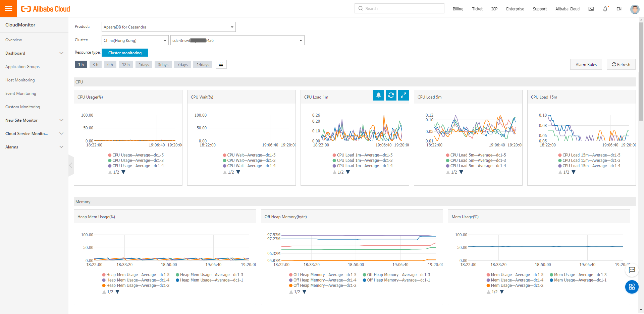Open the Product dropdown ApsaraDB for Cassandra
The image size is (644, 314).
point(169,27)
